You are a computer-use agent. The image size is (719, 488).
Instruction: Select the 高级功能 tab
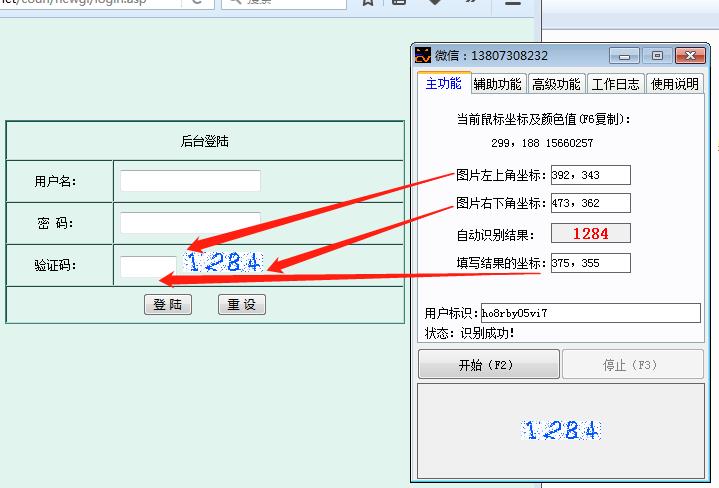click(556, 84)
